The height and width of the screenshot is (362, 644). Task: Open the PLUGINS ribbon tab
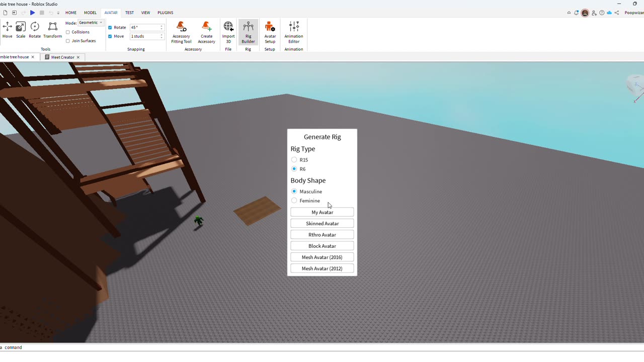coord(165,13)
